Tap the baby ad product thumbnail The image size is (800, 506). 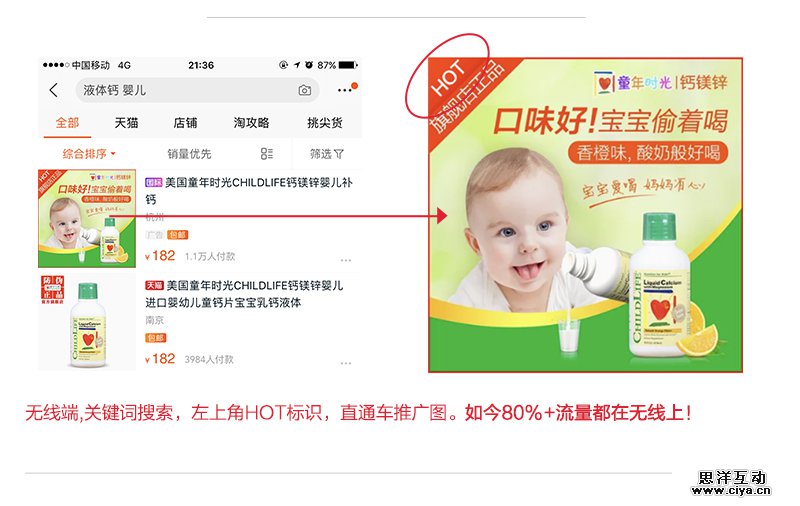(87, 218)
